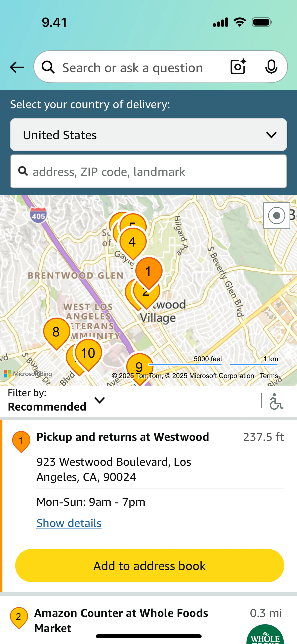Expand the Filter by Recommended dropdown

tap(56, 400)
